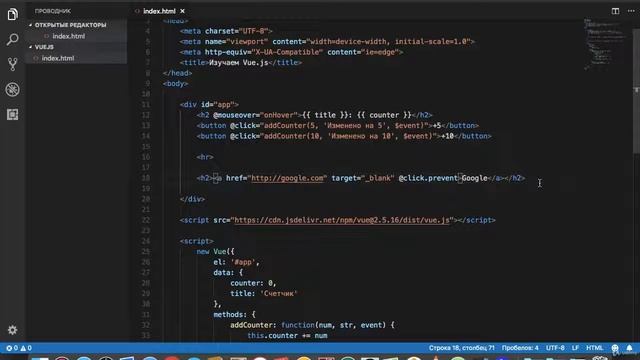The width and height of the screenshot is (640, 360).
Task: Open the feedback smiley icon
Action: (615, 348)
